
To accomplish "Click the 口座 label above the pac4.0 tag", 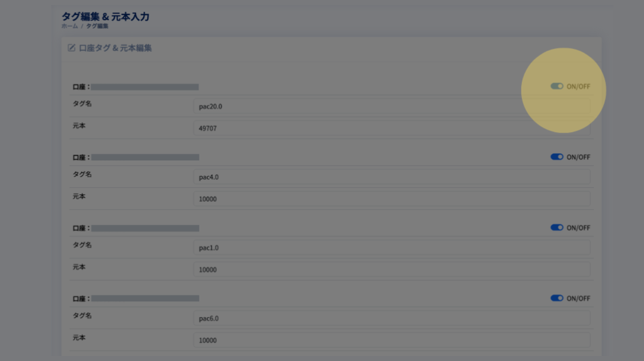I will [x=81, y=157].
